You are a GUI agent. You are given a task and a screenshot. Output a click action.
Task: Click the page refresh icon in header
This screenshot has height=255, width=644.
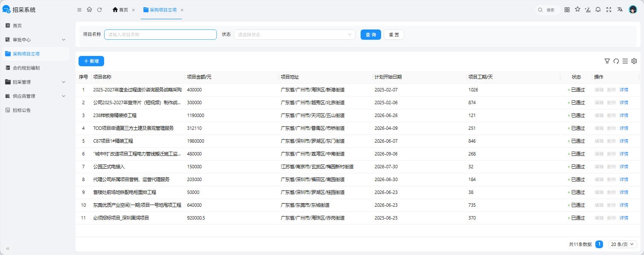tap(99, 10)
